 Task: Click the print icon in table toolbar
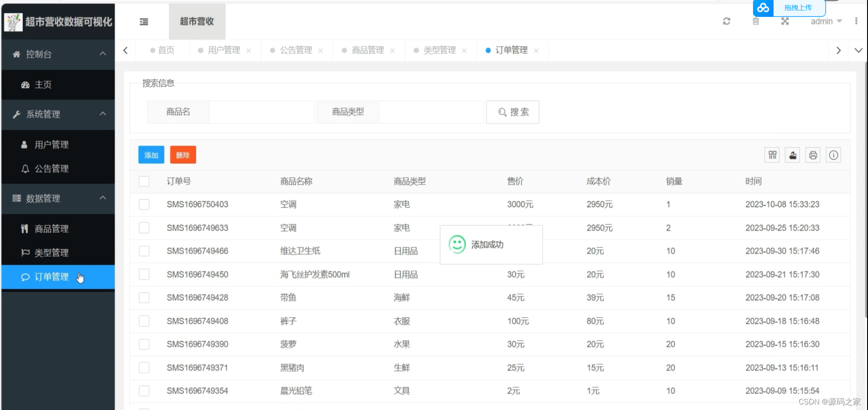click(813, 155)
